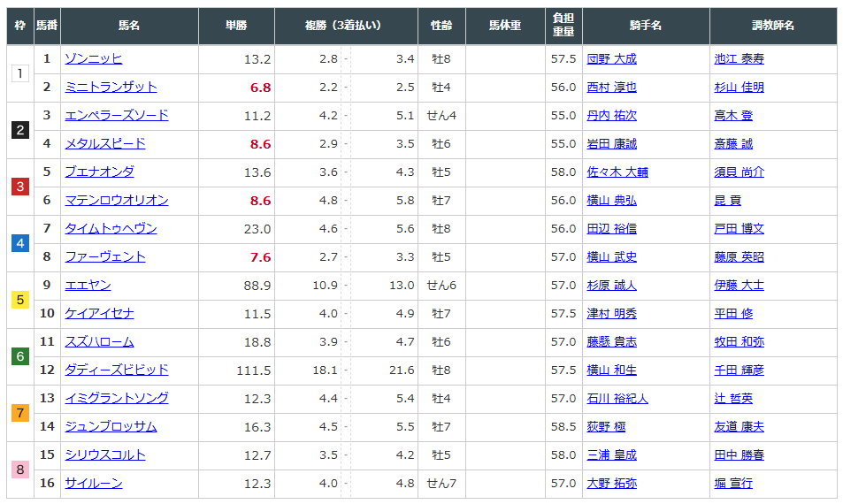This screenshot has width=843, height=504.
Task: Open jockey link 団野 大成
Action: 611,59
